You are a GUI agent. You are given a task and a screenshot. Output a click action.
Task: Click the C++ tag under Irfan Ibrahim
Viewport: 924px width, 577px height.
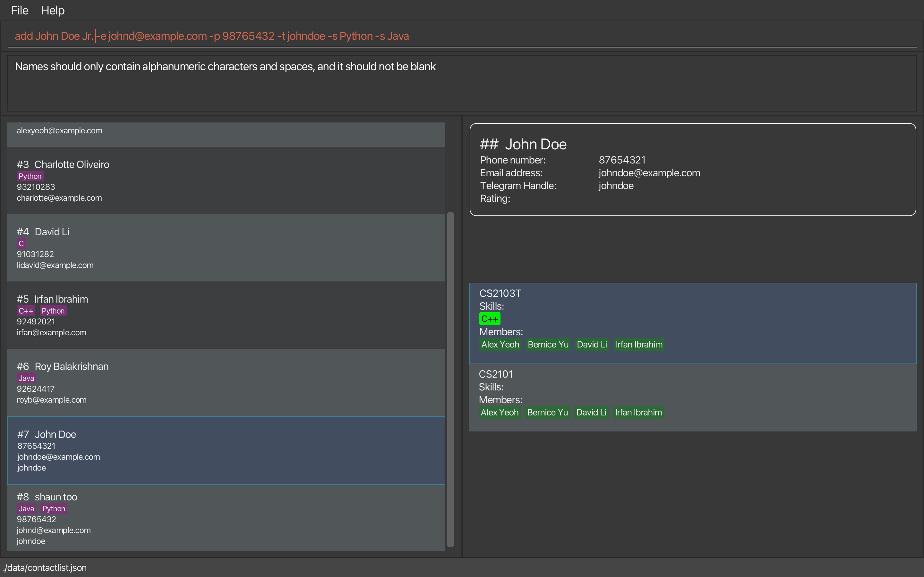coord(26,311)
